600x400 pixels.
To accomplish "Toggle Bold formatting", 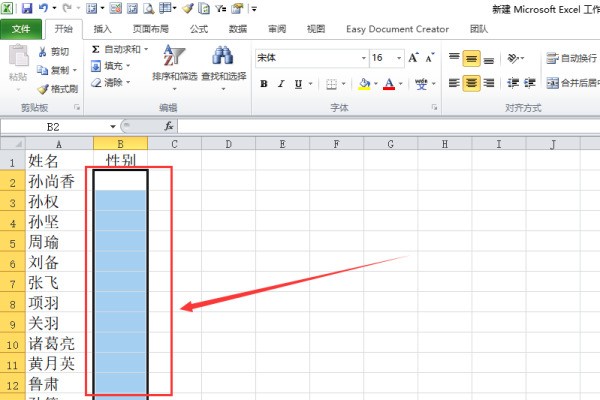I will [264, 84].
